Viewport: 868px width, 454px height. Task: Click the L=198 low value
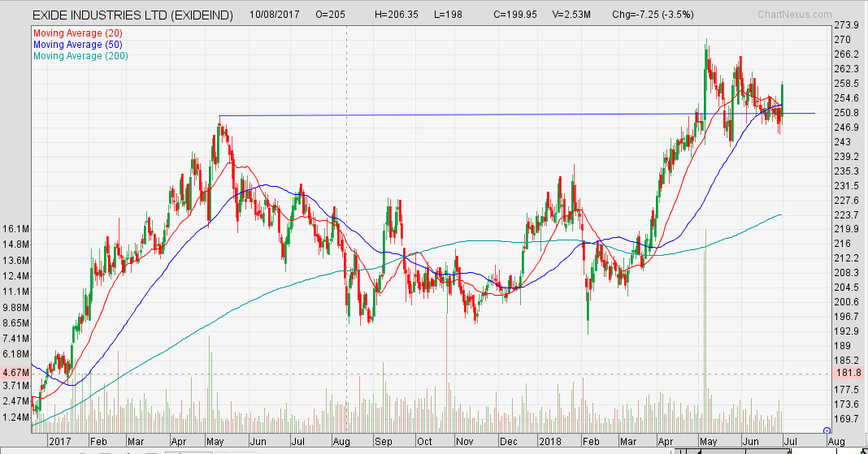(x=448, y=15)
